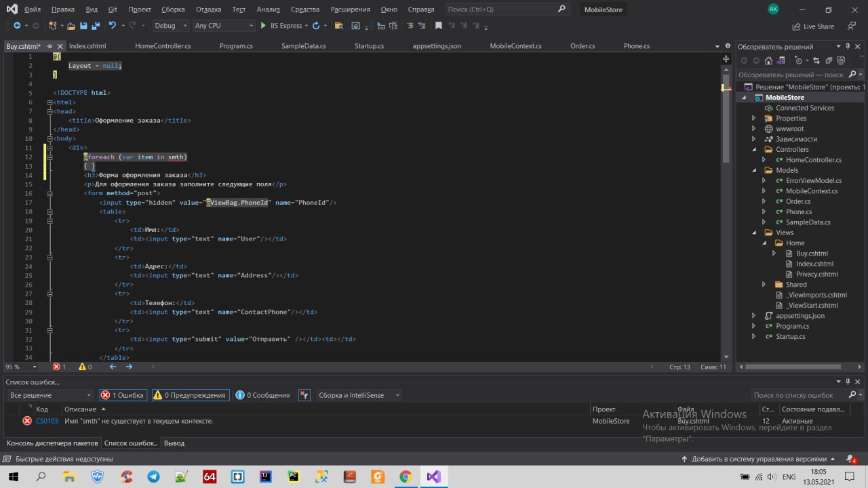Sort by the 'Описание' column header
Screen dimensions: 868x488
pyautogui.click(x=80, y=409)
